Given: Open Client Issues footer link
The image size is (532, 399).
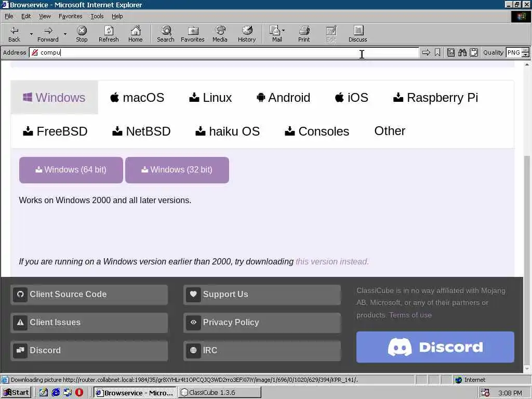Looking at the screenshot, I should point(89,323).
